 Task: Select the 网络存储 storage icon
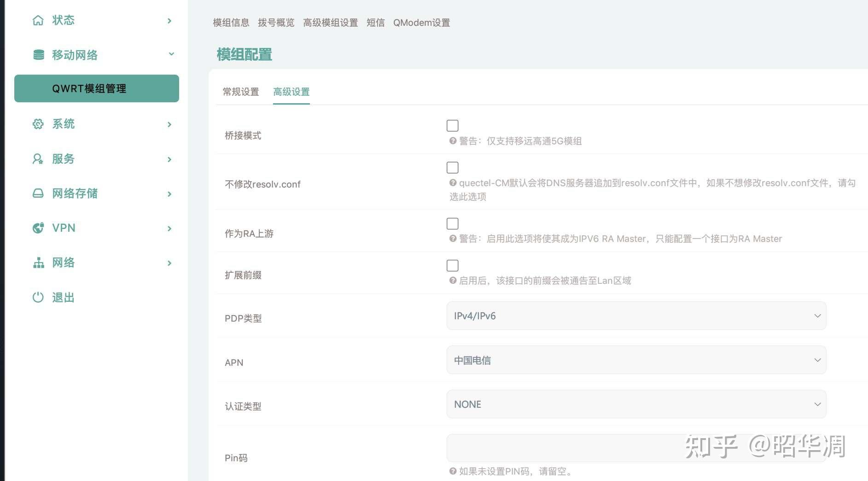tap(39, 193)
